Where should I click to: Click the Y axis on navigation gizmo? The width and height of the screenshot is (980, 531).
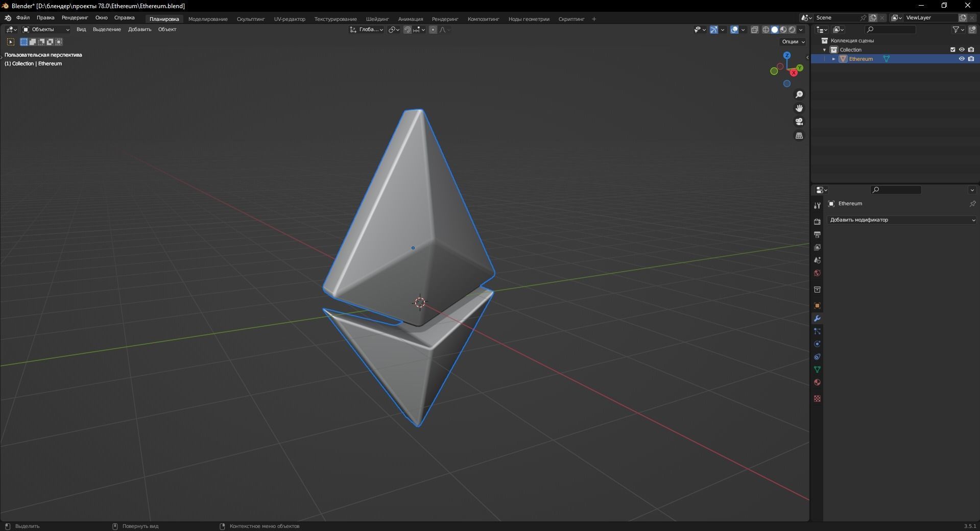[x=800, y=67]
